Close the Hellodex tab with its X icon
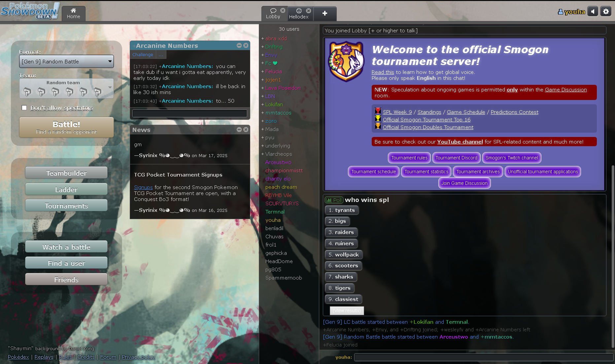Viewport: 615px width, 364px height. pyautogui.click(x=308, y=11)
